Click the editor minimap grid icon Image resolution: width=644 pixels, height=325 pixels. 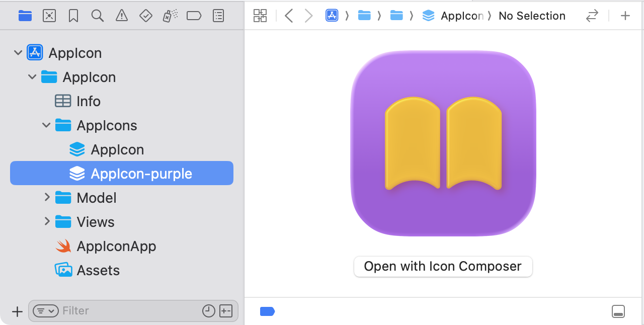click(x=260, y=16)
